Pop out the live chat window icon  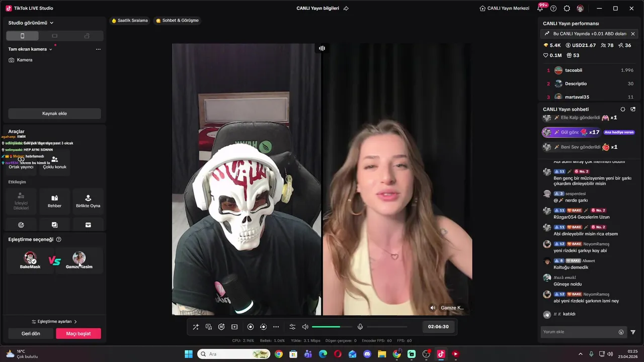click(x=633, y=109)
